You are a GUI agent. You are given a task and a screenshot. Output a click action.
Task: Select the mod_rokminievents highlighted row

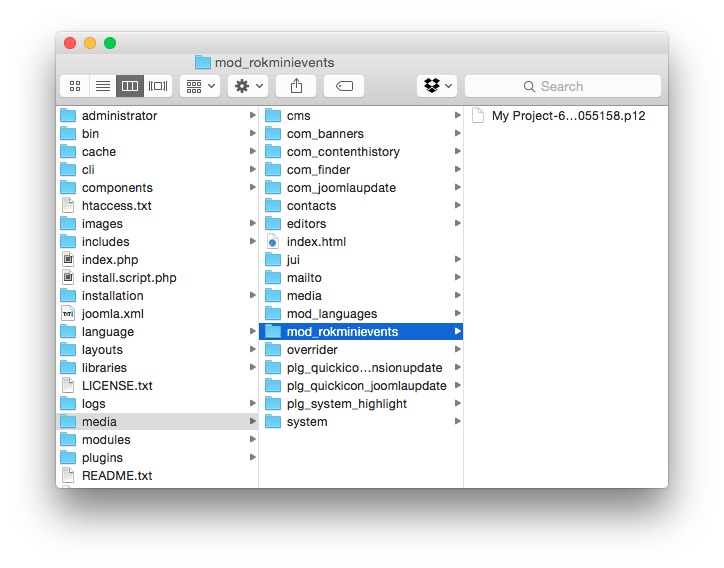click(361, 332)
